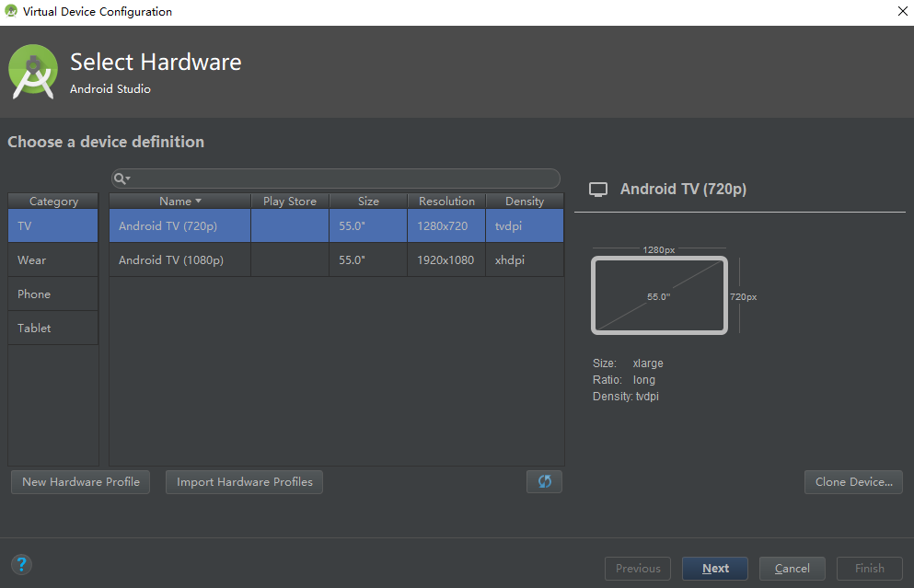Click the Android TV (720p) preview title
914x588 pixels.
pyautogui.click(x=683, y=189)
